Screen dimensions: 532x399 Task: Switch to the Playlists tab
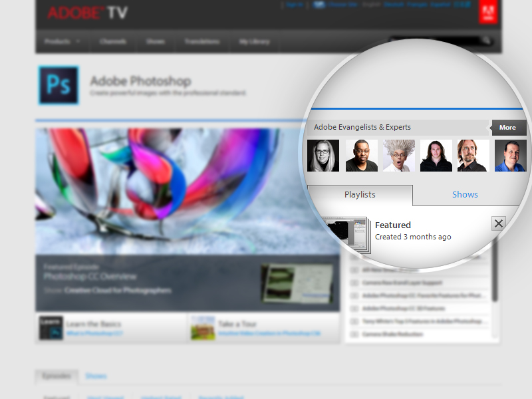pyautogui.click(x=360, y=195)
